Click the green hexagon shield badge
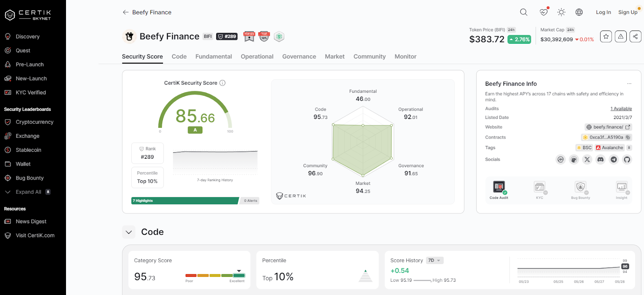 tap(279, 37)
